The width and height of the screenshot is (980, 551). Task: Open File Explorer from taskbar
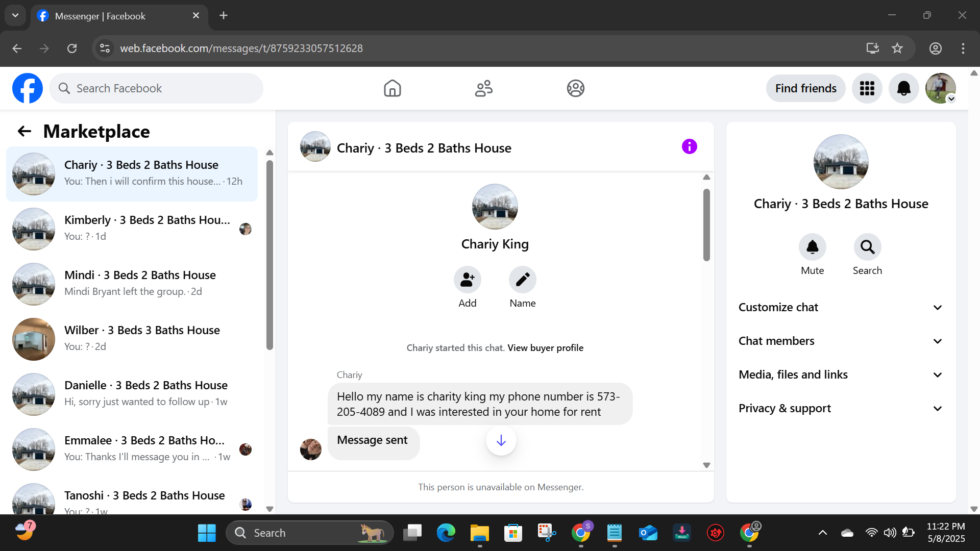click(479, 533)
